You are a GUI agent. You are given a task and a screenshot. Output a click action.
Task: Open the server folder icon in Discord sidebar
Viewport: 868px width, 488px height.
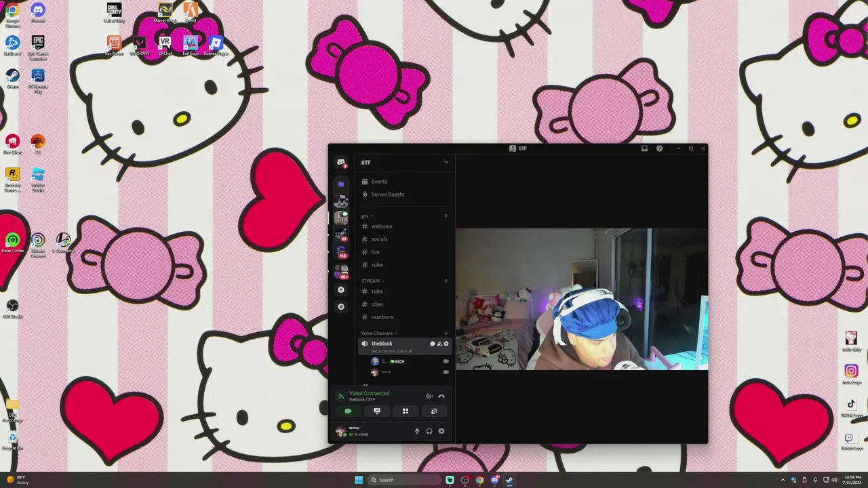click(x=341, y=184)
